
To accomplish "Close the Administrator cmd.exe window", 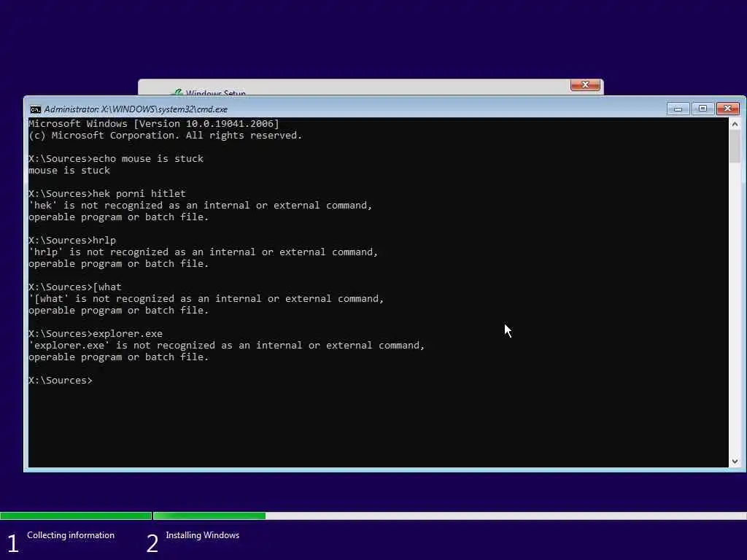I will tap(728, 109).
